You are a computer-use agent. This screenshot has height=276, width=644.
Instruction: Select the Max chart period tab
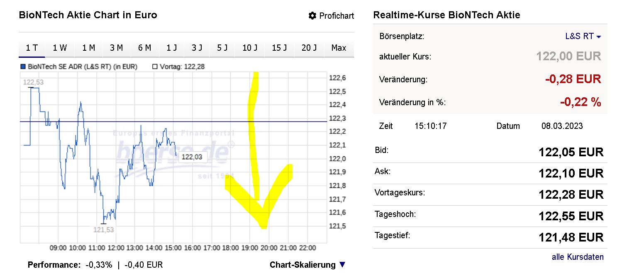pyautogui.click(x=339, y=48)
